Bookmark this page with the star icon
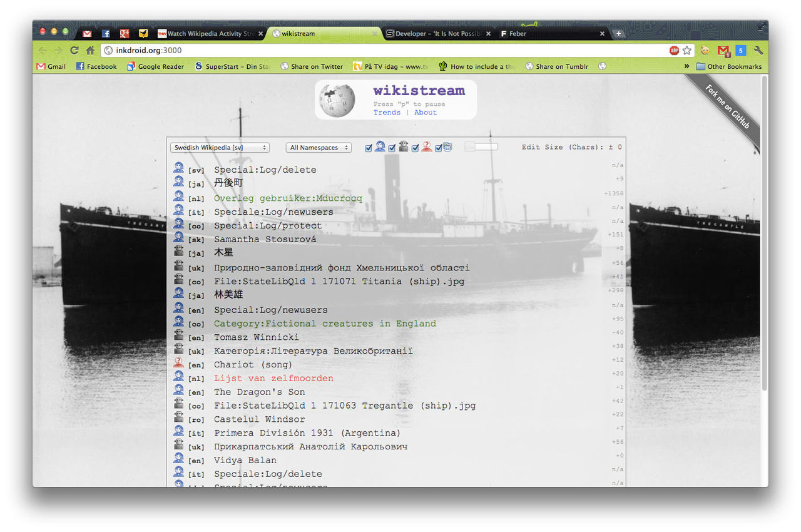This screenshot has width=801, height=532. pyautogui.click(x=686, y=51)
